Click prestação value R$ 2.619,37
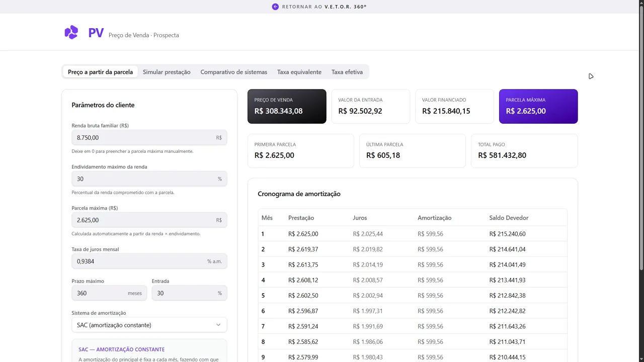Viewport: 644px width, 362px height. (303, 249)
